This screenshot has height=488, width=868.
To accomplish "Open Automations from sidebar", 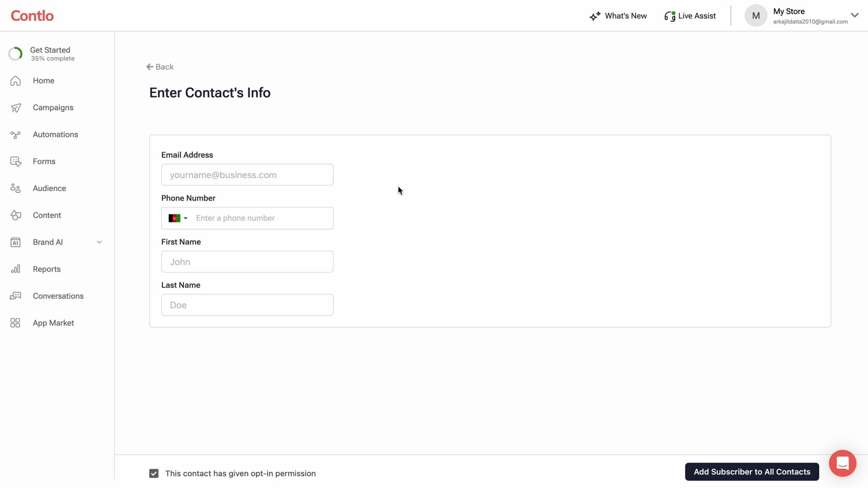I will [56, 134].
